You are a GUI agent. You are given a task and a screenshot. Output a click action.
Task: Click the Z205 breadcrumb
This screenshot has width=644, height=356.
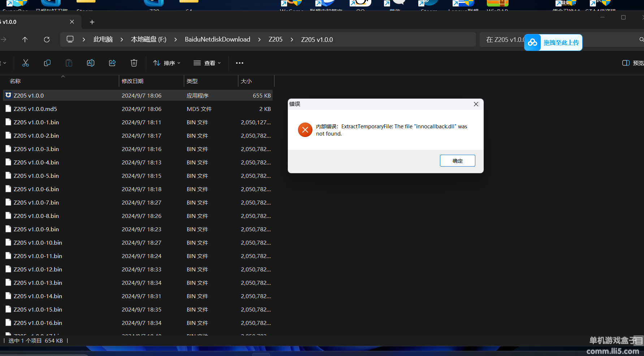(x=276, y=39)
